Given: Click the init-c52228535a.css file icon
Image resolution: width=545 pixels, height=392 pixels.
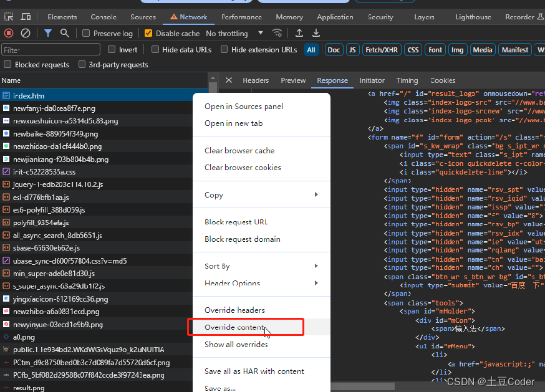Looking at the screenshot, I should click(x=6, y=171).
